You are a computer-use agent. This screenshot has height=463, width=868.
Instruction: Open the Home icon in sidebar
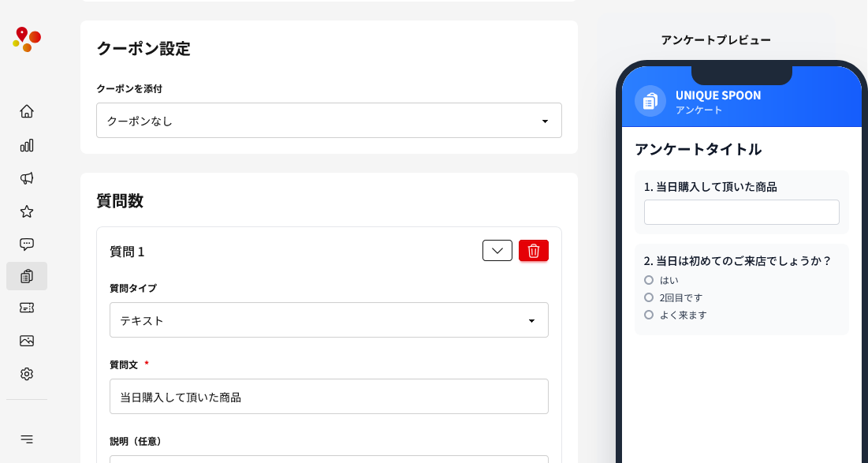(27, 111)
